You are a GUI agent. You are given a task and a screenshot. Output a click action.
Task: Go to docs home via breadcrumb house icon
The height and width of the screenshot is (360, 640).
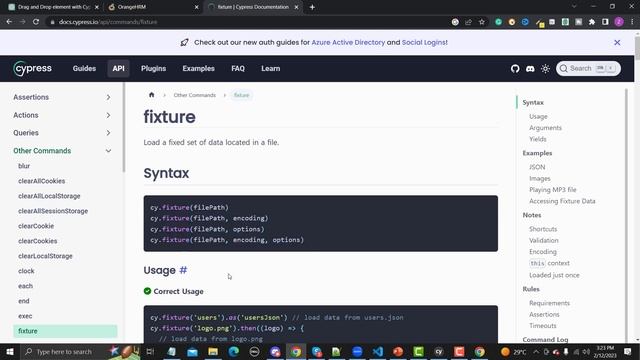(x=151, y=95)
